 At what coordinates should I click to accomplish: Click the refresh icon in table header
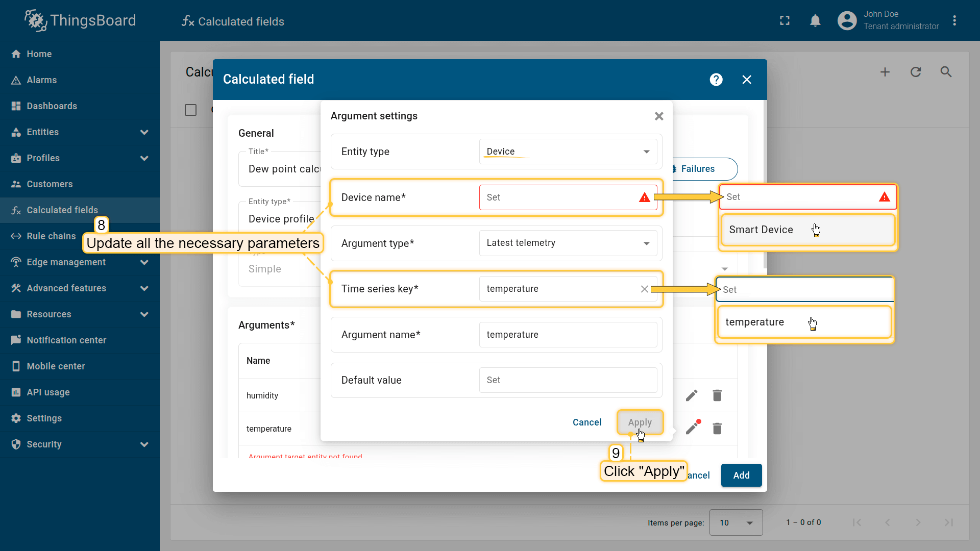pos(916,72)
